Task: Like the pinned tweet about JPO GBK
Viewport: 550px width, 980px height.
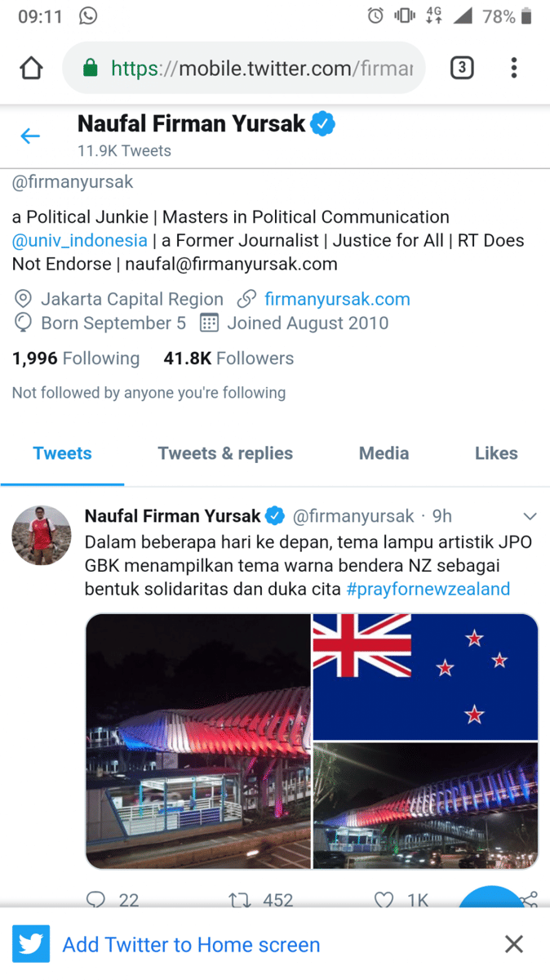Action: [383, 900]
